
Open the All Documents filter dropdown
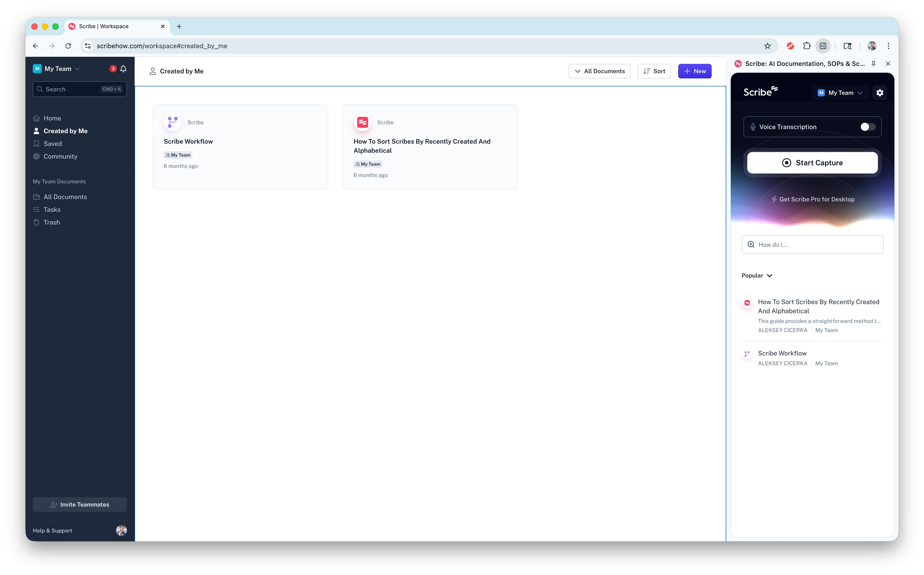(x=599, y=71)
